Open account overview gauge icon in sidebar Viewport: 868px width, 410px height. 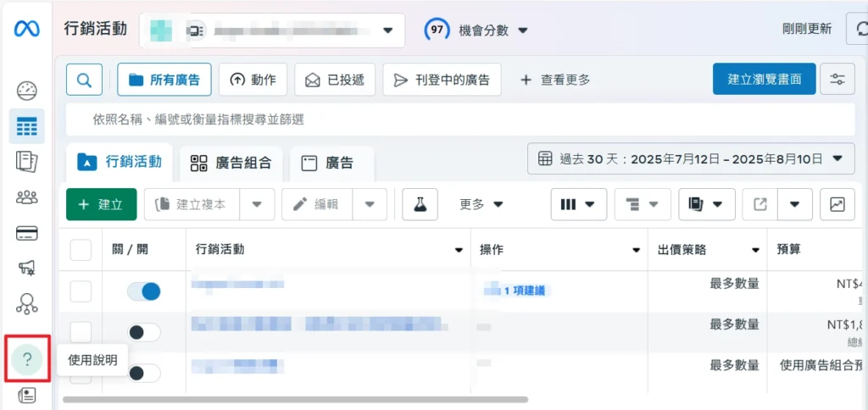click(26, 91)
